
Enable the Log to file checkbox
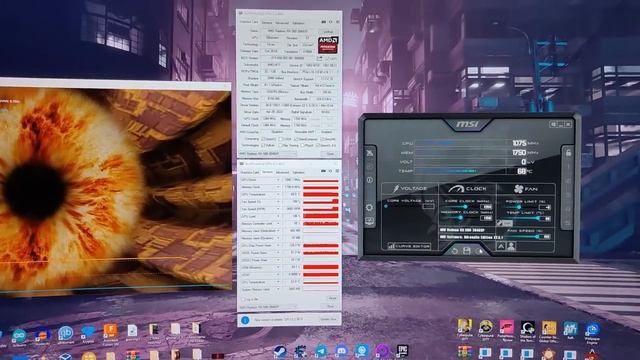[x=243, y=300]
